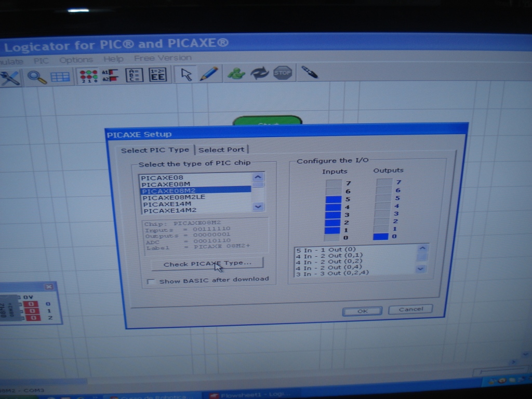Open the Options menu

point(76,60)
